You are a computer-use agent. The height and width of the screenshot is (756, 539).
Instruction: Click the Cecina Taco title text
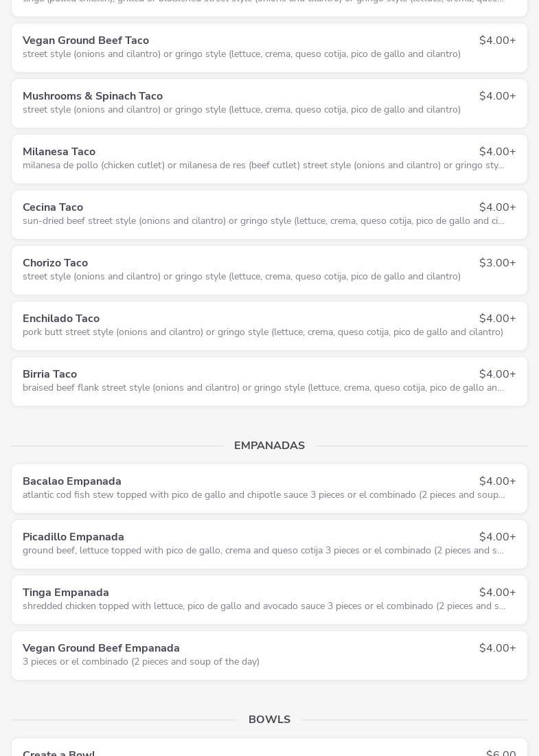(x=53, y=207)
